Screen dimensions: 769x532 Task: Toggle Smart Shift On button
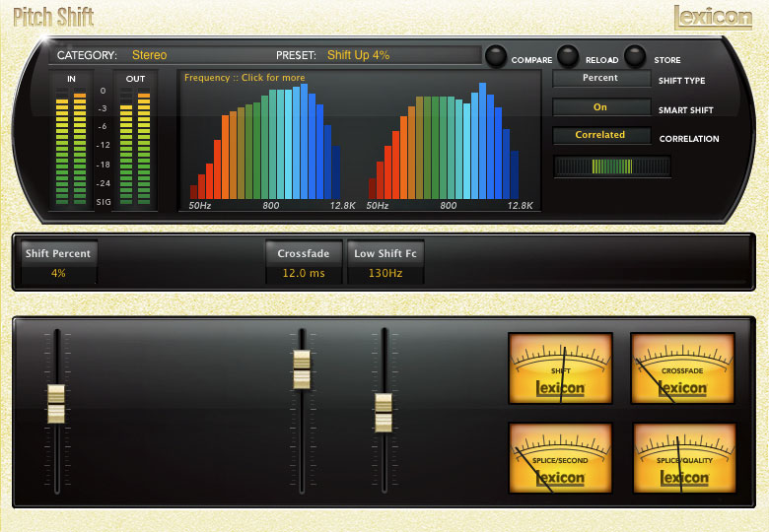(601, 107)
